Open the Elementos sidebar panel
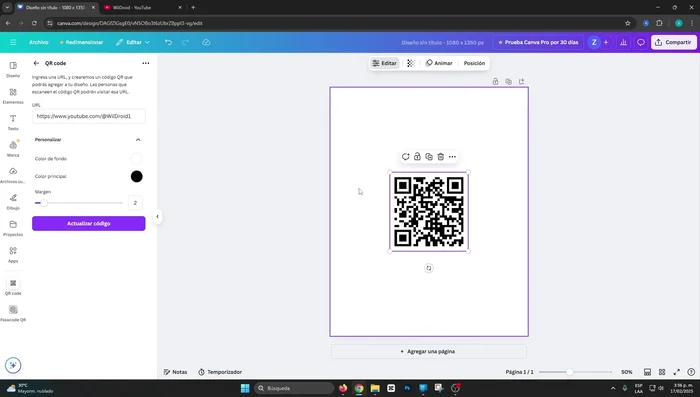The width and height of the screenshot is (700, 397). (13, 96)
